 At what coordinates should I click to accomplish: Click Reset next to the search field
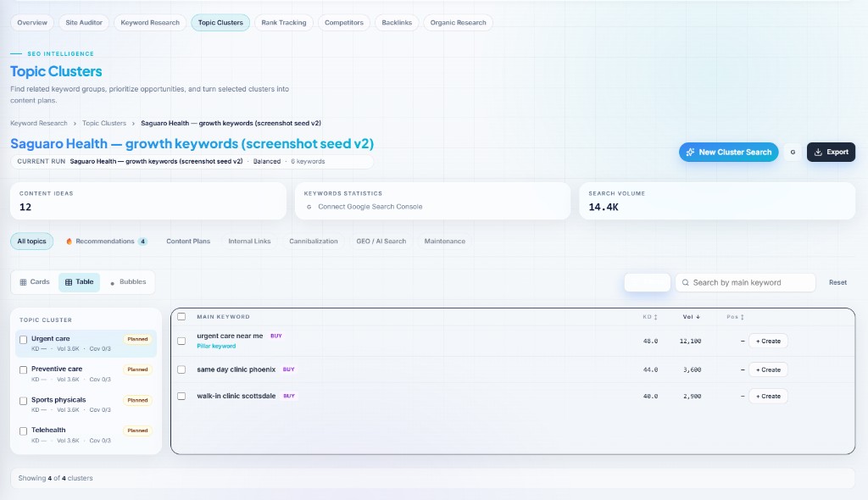837,282
